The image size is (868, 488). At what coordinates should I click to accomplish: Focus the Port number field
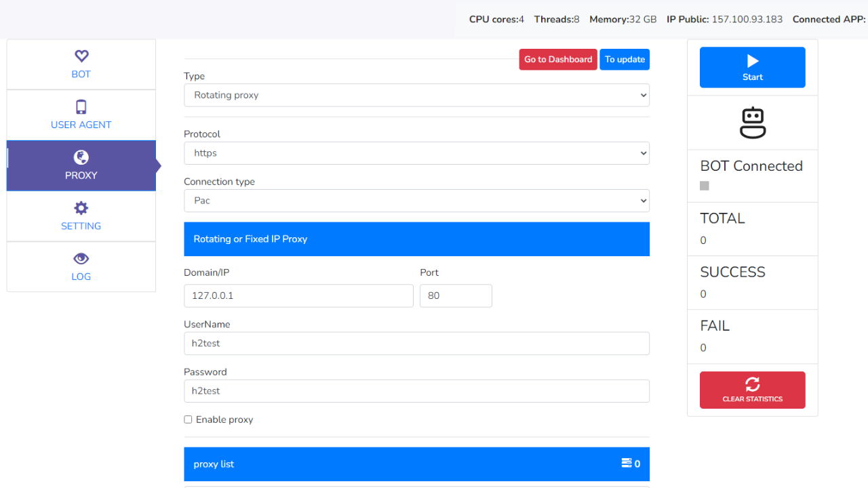click(x=456, y=296)
